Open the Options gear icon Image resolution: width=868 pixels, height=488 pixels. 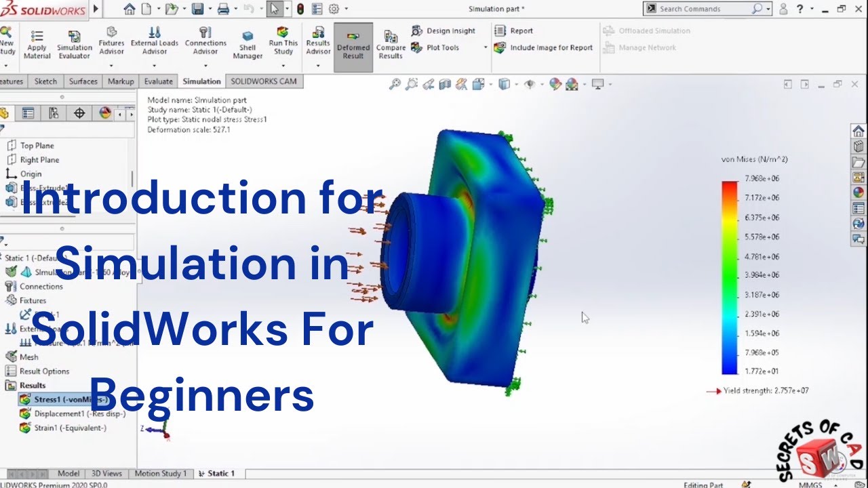(x=333, y=9)
